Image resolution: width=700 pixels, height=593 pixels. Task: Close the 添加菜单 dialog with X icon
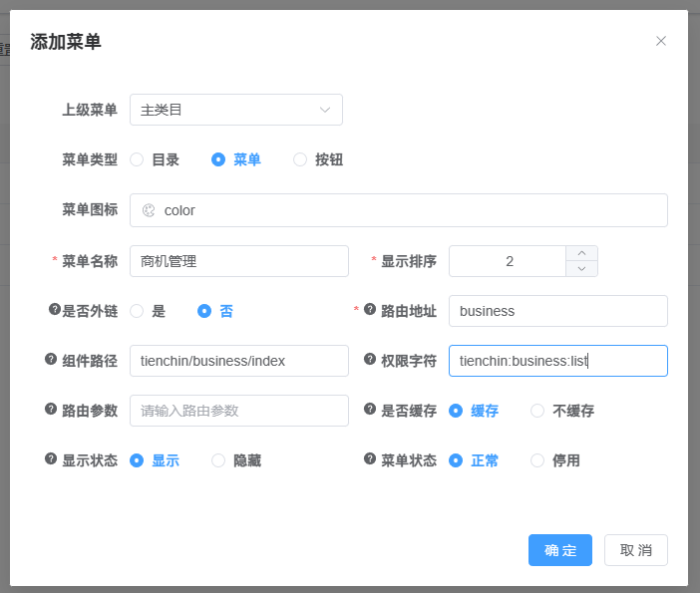661,41
